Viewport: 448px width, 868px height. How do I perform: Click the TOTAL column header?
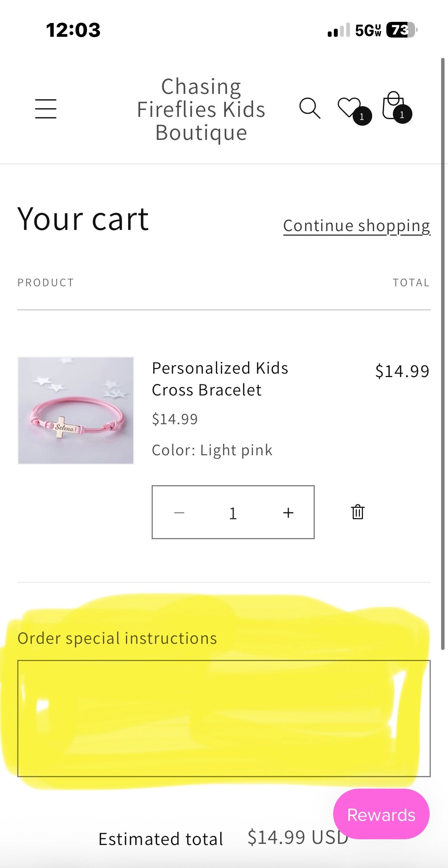click(x=411, y=282)
